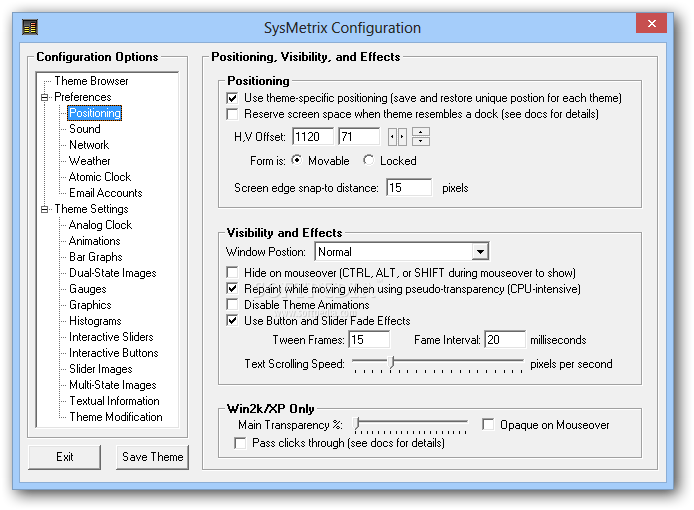
Task: Open Textual Information settings
Action: 114,401
